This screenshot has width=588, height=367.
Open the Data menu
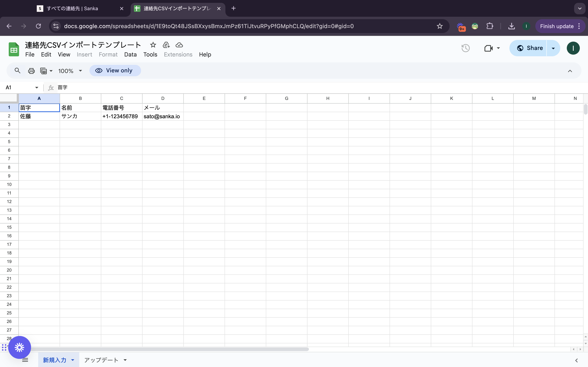[130, 55]
